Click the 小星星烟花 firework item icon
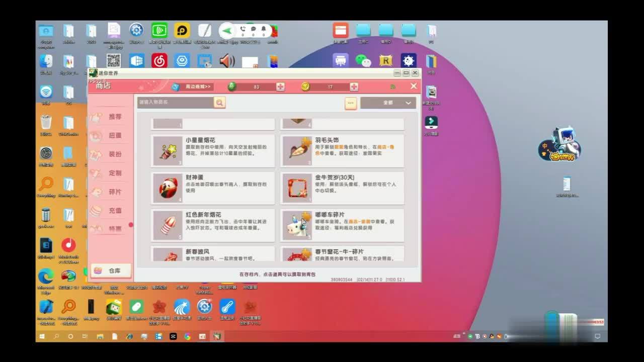 tap(168, 151)
